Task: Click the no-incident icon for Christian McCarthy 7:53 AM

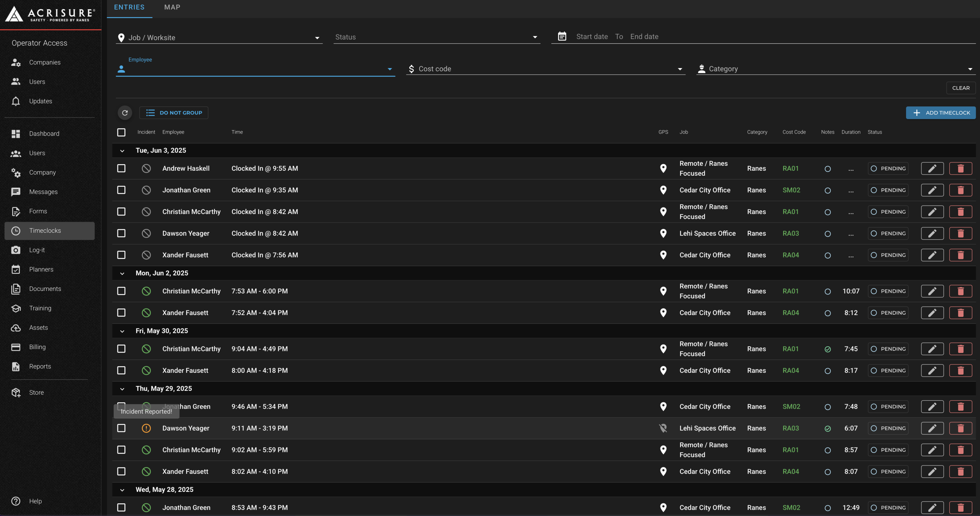Action: (146, 291)
